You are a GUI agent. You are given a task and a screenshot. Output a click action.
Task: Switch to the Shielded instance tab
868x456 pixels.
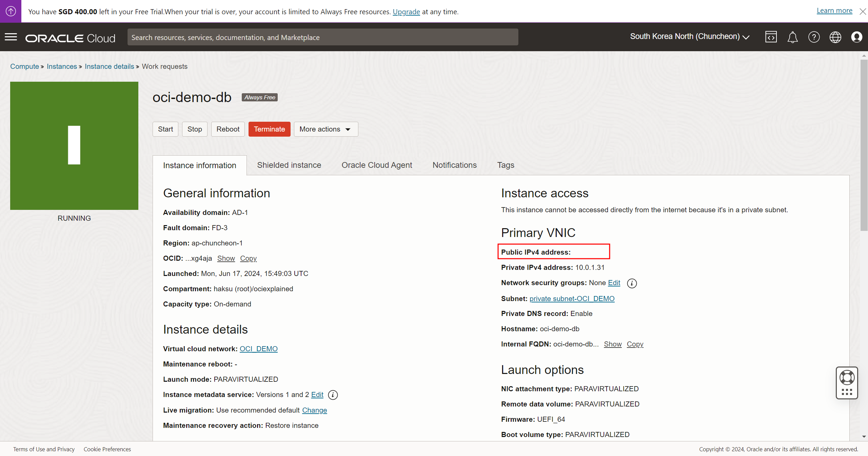[x=289, y=165]
